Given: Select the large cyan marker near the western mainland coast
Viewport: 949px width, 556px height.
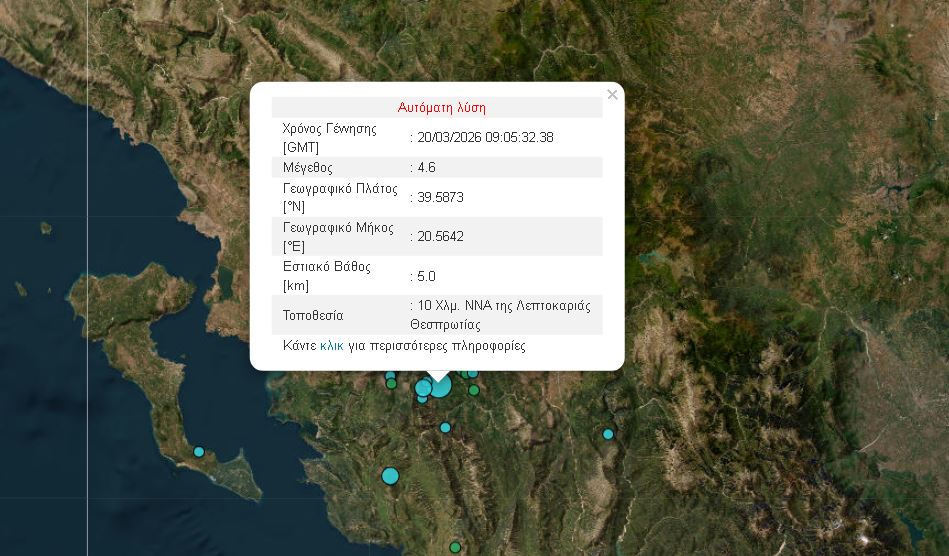Looking at the screenshot, I should [390, 476].
